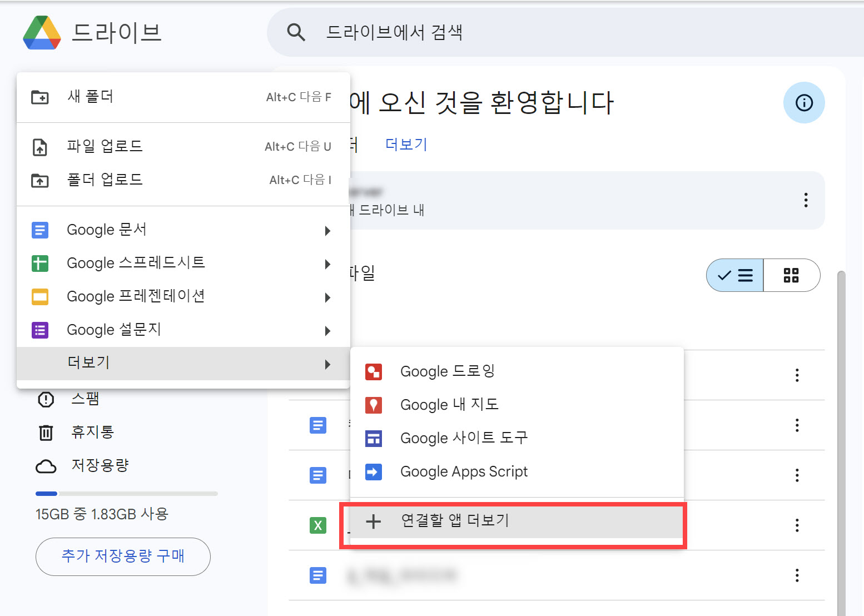Click 추가 저장용량 구매 button

[123, 557]
